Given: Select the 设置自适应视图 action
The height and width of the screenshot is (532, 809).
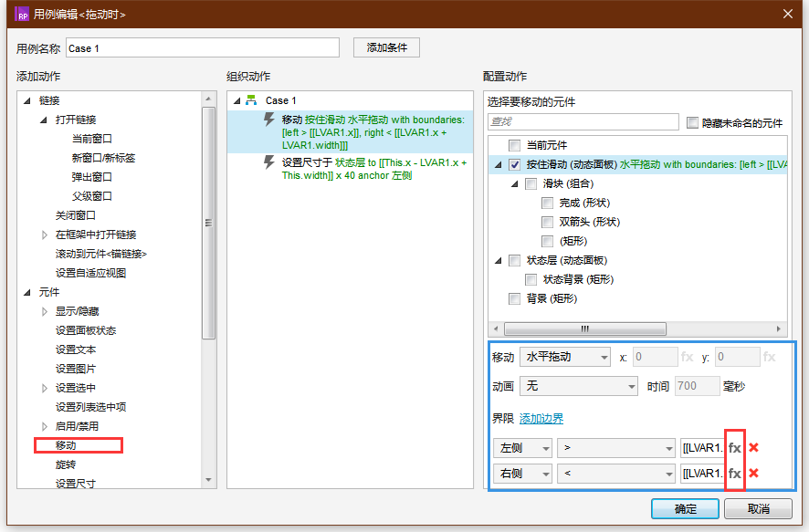Looking at the screenshot, I should point(90,273).
